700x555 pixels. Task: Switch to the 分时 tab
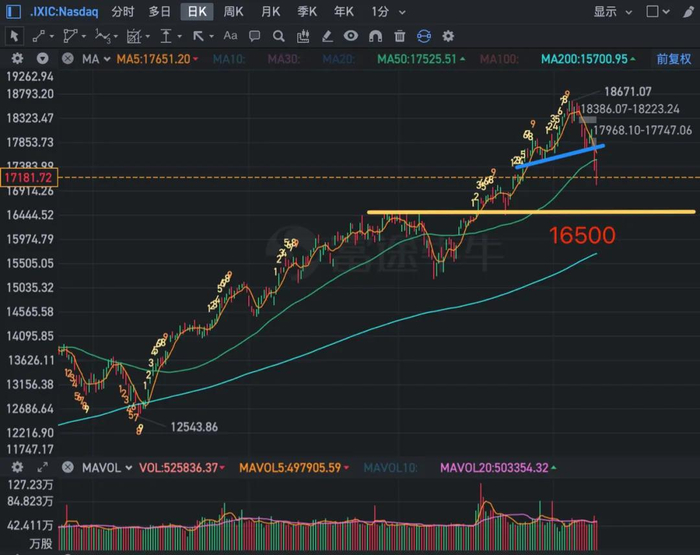tap(123, 12)
